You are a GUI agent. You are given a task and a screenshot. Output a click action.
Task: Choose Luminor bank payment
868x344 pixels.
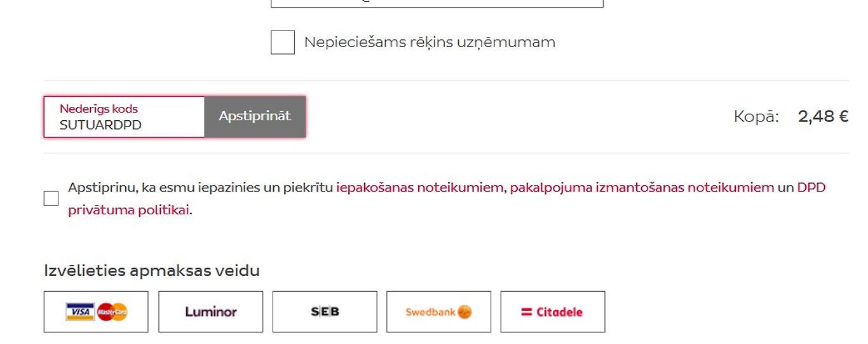210,312
